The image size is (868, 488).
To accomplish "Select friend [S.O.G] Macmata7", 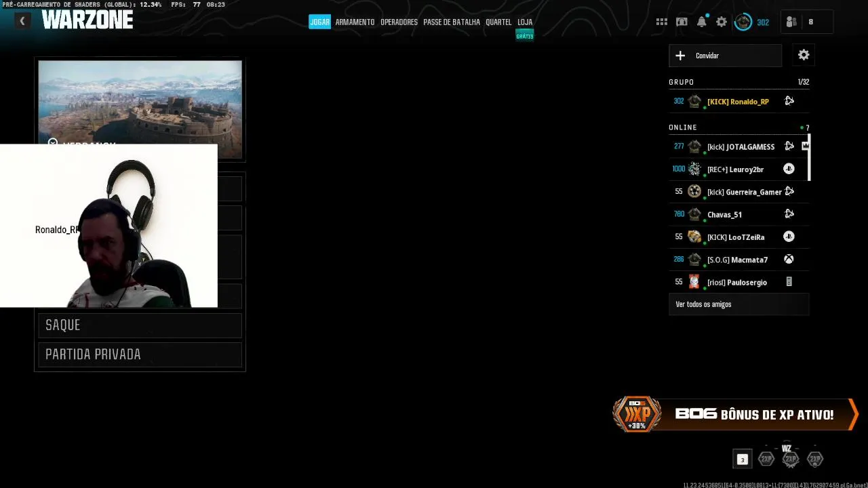I will 738,260.
